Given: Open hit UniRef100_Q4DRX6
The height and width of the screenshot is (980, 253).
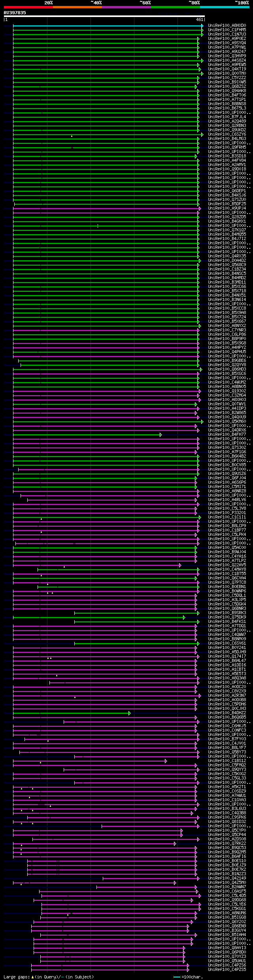Looking at the screenshot, I should coord(227,430).
